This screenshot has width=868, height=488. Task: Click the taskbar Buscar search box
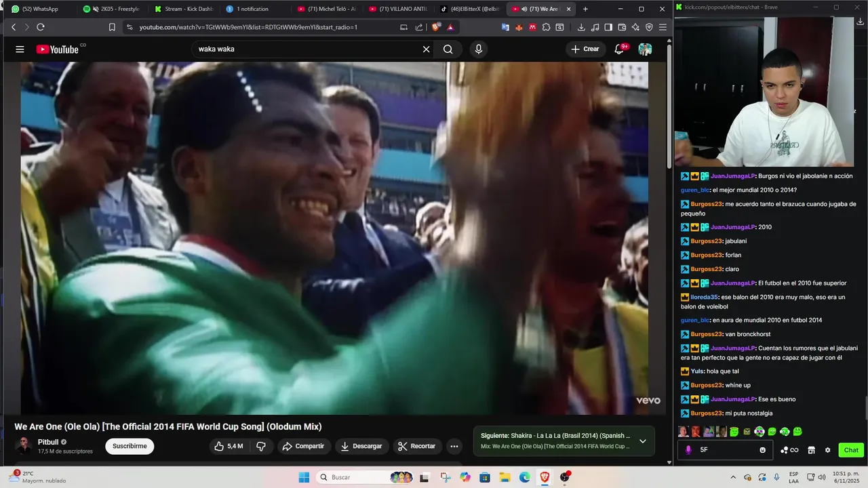pyautogui.click(x=366, y=477)
